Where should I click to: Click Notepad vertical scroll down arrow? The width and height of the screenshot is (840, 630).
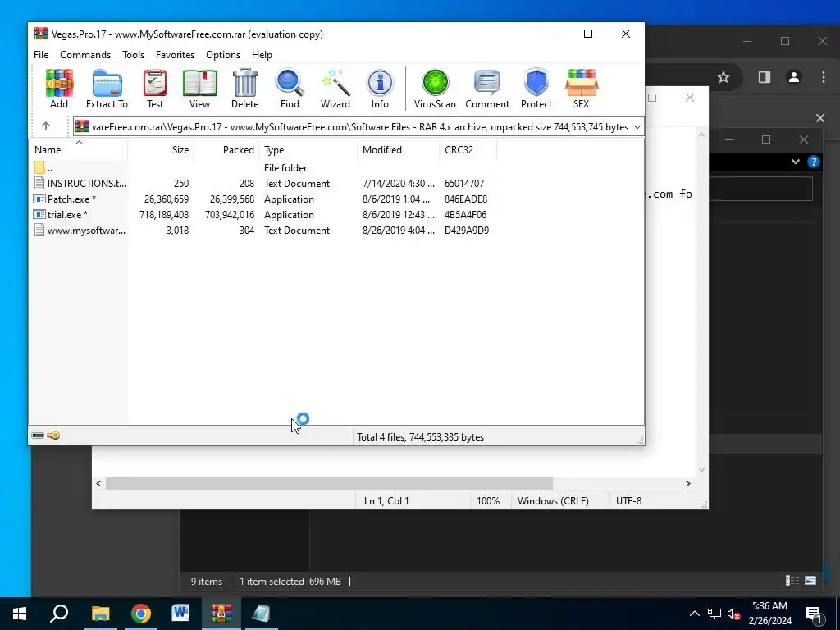point(702,470)
